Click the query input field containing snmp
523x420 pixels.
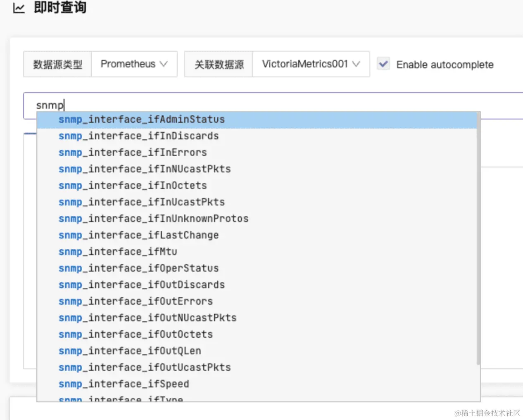tap(273, 105)
